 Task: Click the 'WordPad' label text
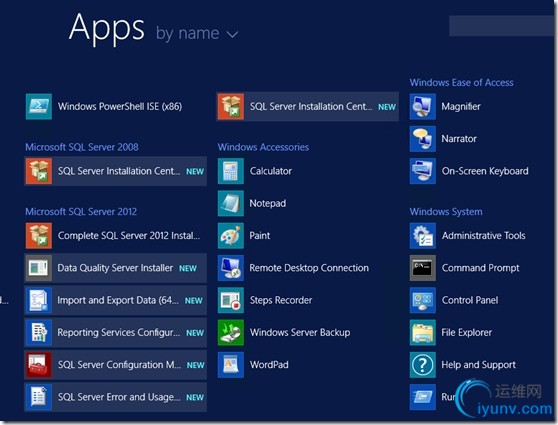[x=269, y=365]
